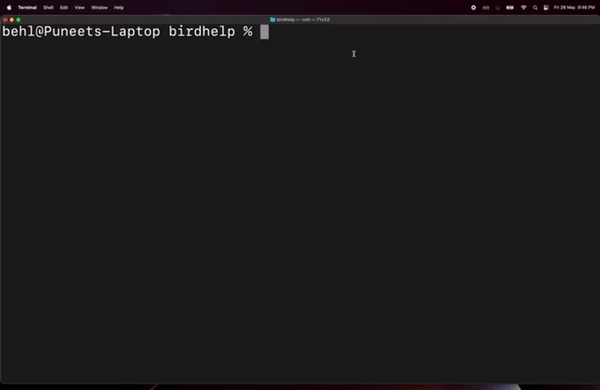This screenshot has width=600, height=390.
Task: Open the battery status icon
Action: click(x=510, y=8)
